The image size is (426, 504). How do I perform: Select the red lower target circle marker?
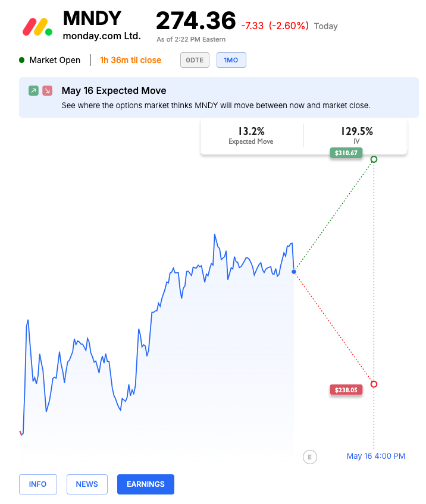pyautogui.click(x=374, y=384)
